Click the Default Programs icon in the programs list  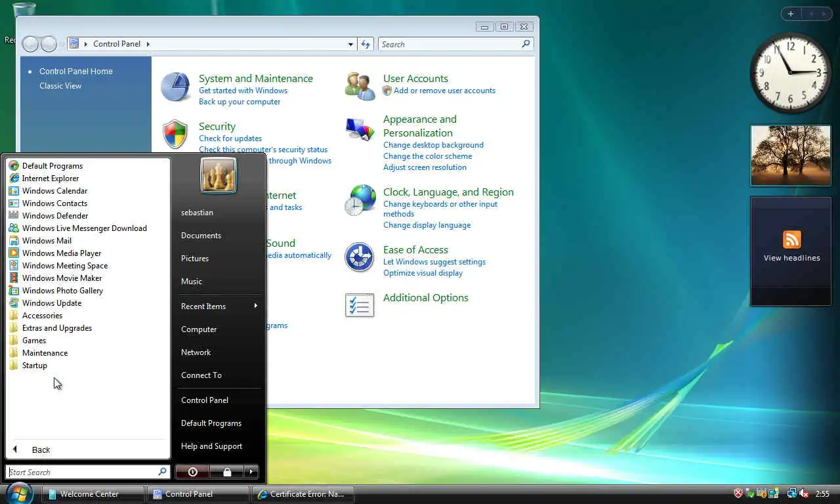[x=14, y=166]
